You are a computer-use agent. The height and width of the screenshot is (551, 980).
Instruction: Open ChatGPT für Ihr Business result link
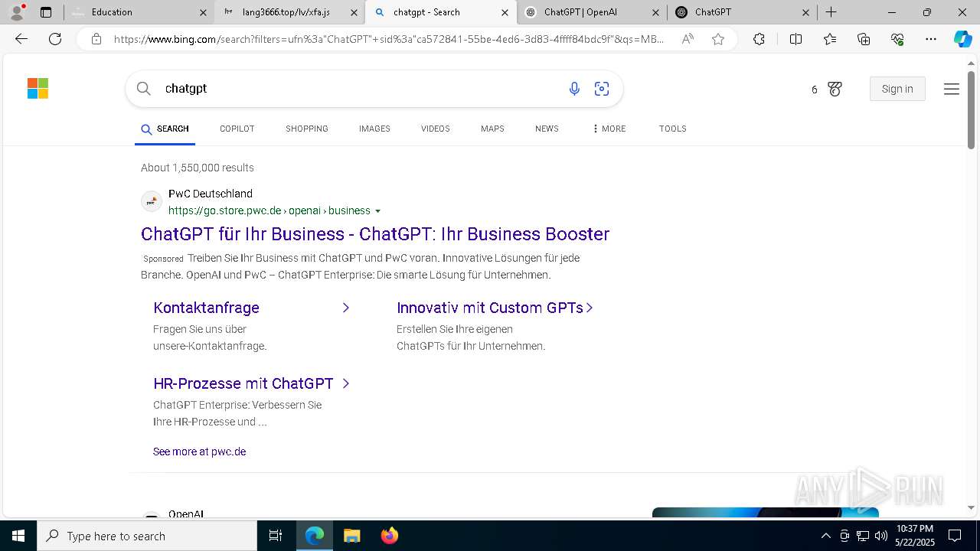(375, 234)
